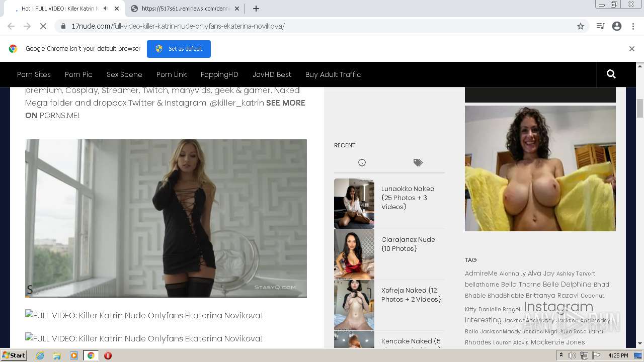Open the Clarajanex post link
Screen dimensions: 644x362
pyautogui.click(x=408, y=244)
